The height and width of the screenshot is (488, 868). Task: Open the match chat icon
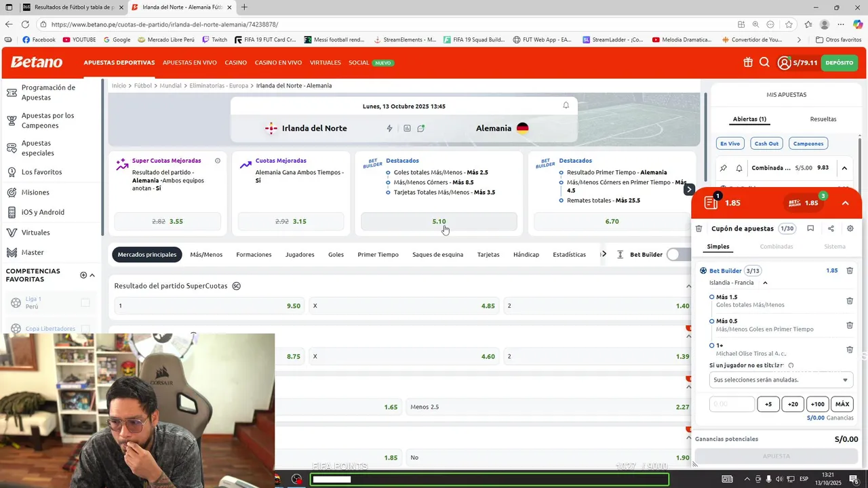421,128
